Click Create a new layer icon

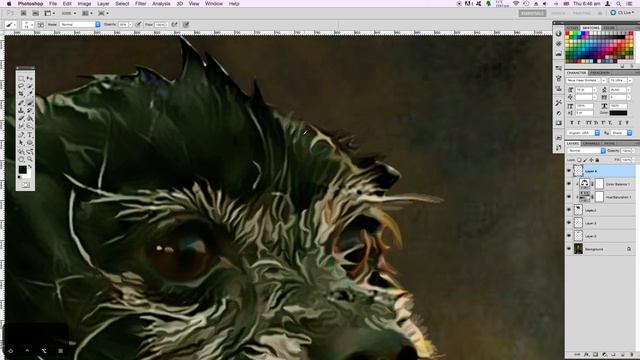(x=622, y=355)
